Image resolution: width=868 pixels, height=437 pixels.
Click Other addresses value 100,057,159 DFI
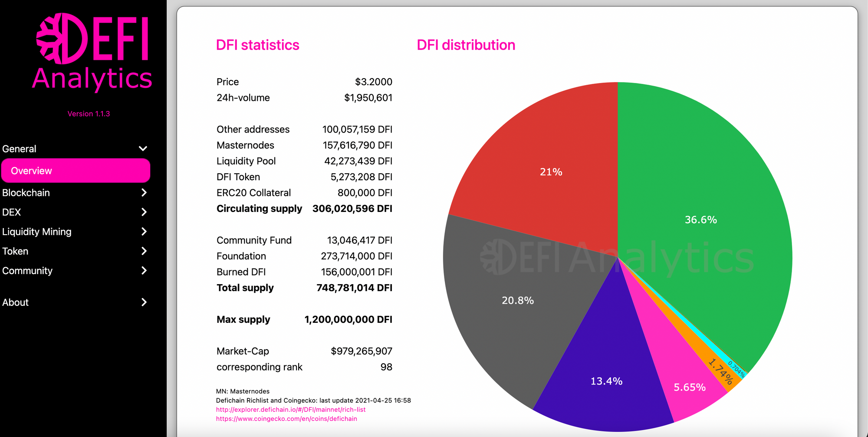[x=357, y=129]
